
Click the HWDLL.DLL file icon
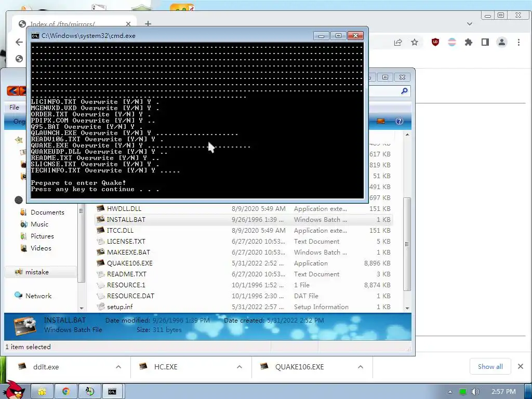click(x=100, y=208)
